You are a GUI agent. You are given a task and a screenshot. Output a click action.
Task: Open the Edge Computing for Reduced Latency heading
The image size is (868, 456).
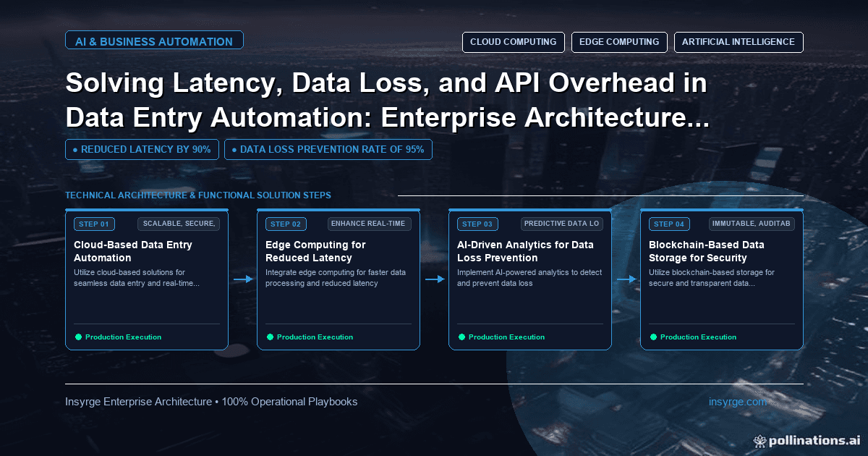tap(315, 251)
